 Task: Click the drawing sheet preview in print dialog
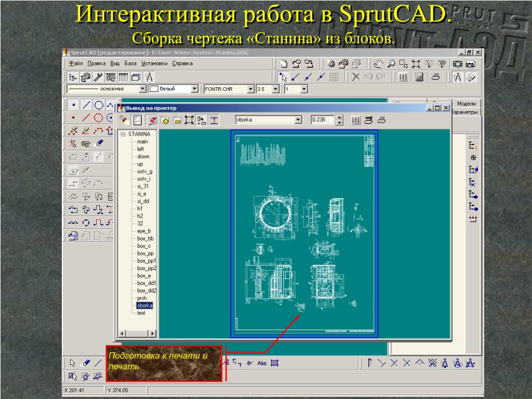[304, 234]
